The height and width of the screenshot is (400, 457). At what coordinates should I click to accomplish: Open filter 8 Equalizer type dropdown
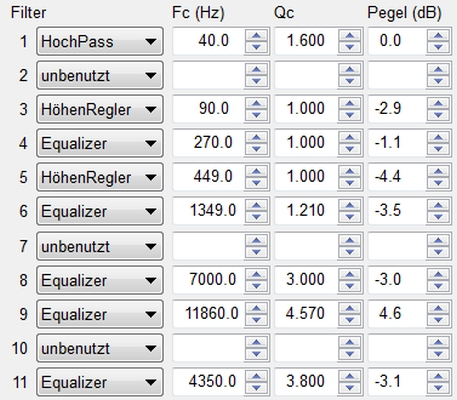coord(100,280)
